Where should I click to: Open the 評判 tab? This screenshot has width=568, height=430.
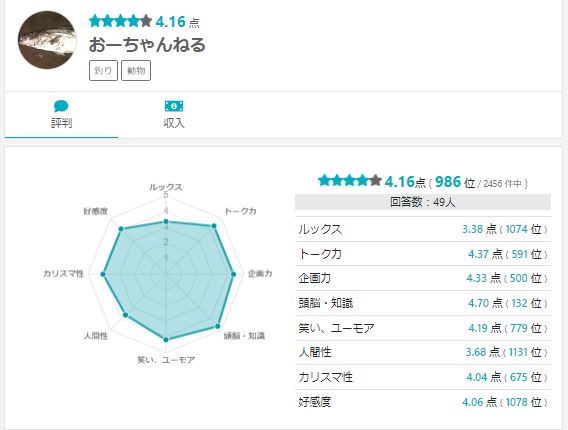click(x=61, y=114)
